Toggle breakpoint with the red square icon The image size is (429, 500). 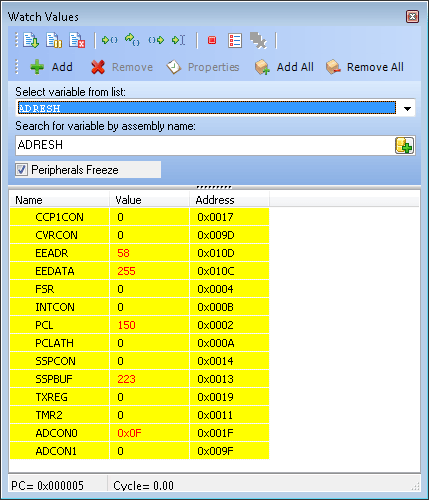212,40
